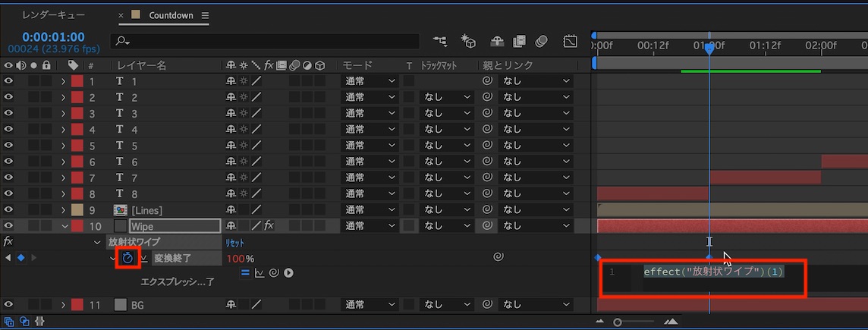Toggle In/Out/Duration pane braces icon
868x330 pixels.
pos(39,321)
